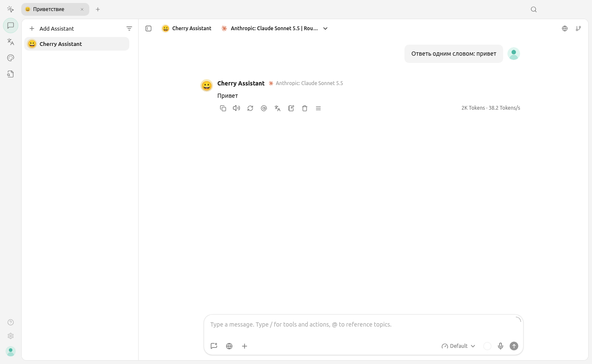Click the reply text "Привет"
This screenshot has width=592, height=364.
point(228,96)
